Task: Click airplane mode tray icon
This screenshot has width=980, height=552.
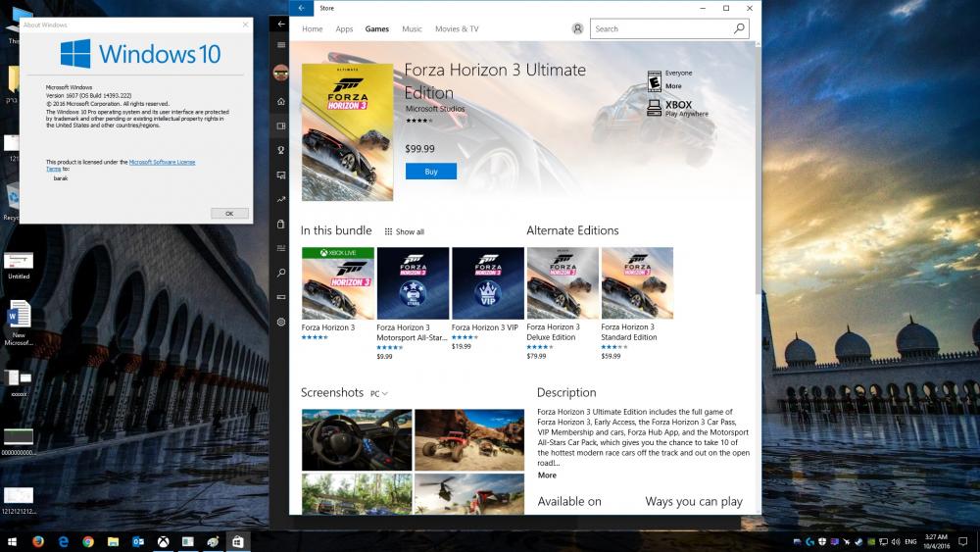Action: pos(847,542)
